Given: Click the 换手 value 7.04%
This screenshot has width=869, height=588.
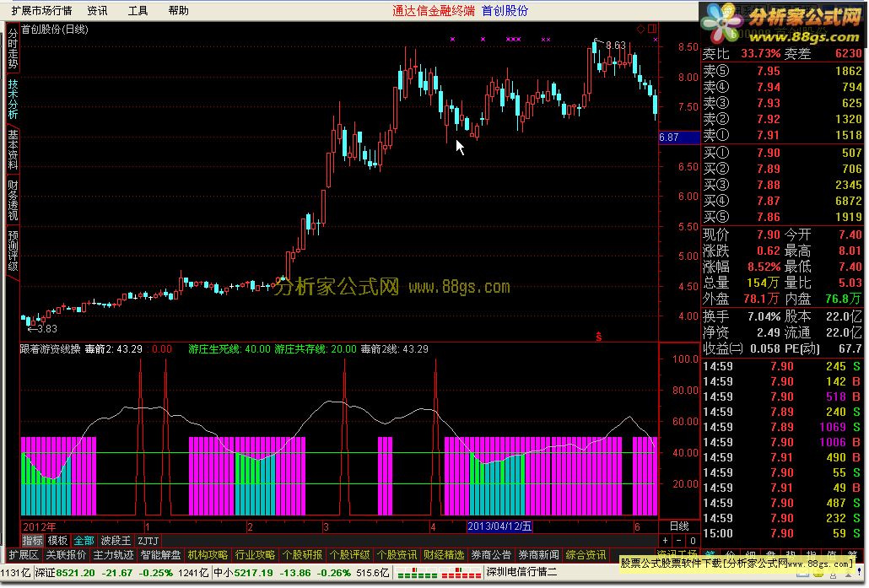Looking at the screenshot, I should click(x=764, y=316).
